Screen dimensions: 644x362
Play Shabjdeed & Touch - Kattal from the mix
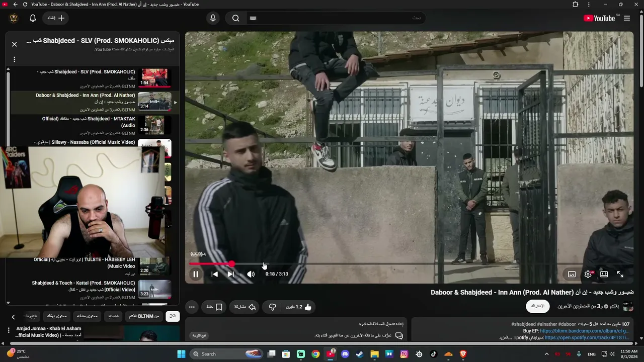tap(94, 290)
